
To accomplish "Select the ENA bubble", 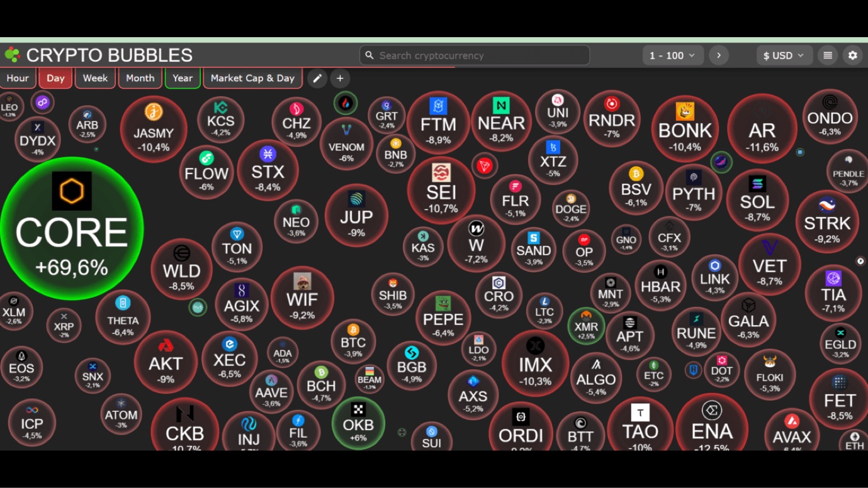I will click(712, 423).
